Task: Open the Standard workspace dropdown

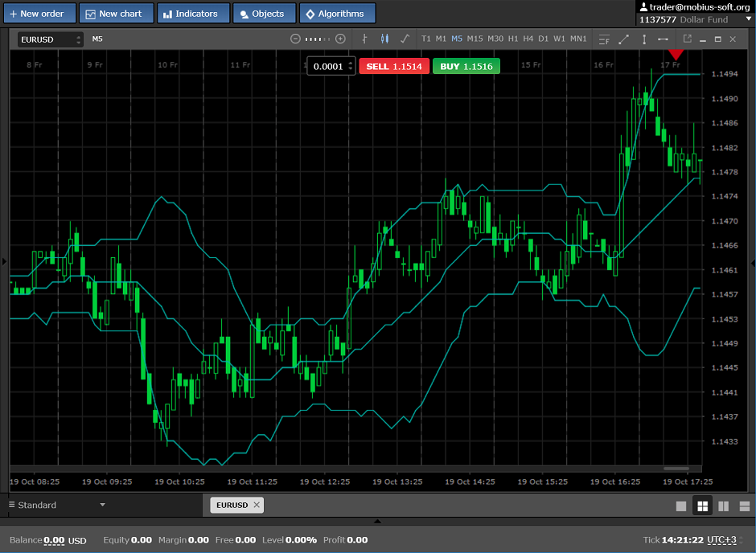Action: coord(57,505)
